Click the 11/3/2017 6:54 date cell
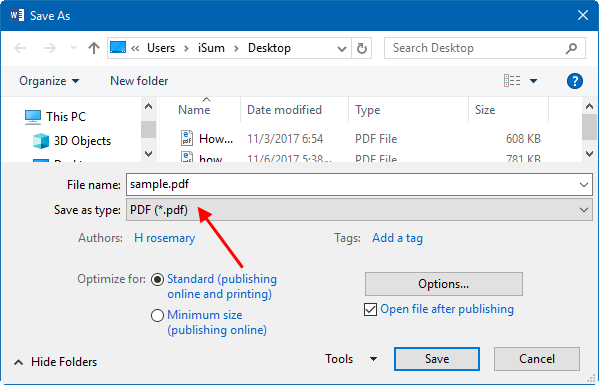This screenshot has height=385, width=599. click(285, 139)
